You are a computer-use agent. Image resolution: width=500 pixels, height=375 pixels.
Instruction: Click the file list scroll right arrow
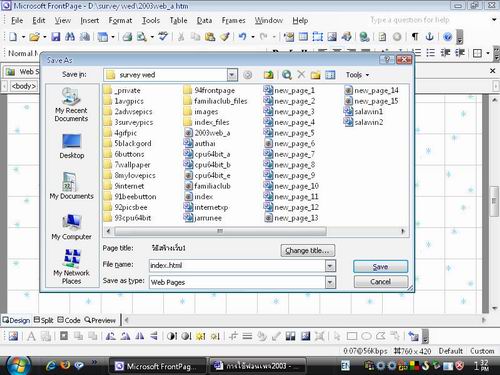[403, 231]
